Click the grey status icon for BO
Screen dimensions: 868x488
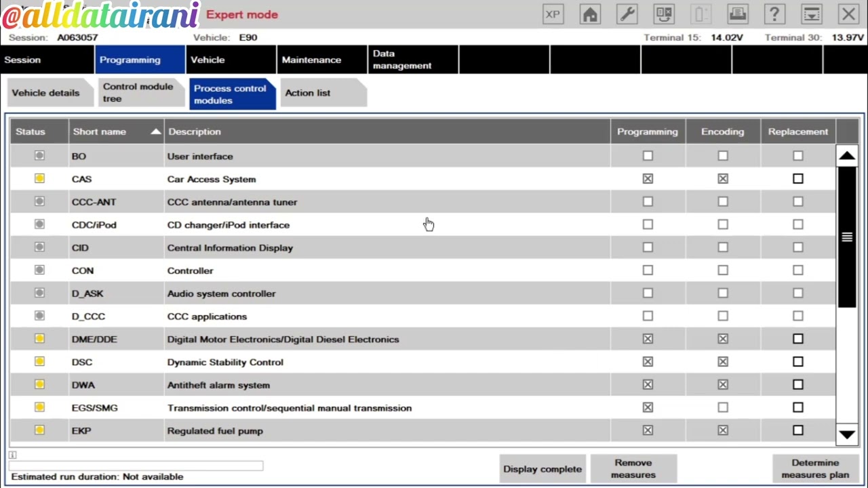pyautogui.click(x=39, y=156)
